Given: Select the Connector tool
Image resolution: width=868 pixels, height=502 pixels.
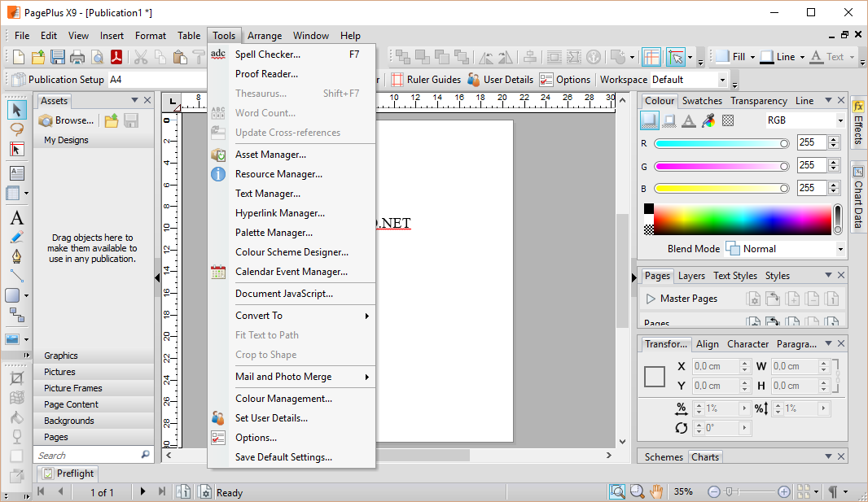Looking at the screenshot, I should 16,315.
